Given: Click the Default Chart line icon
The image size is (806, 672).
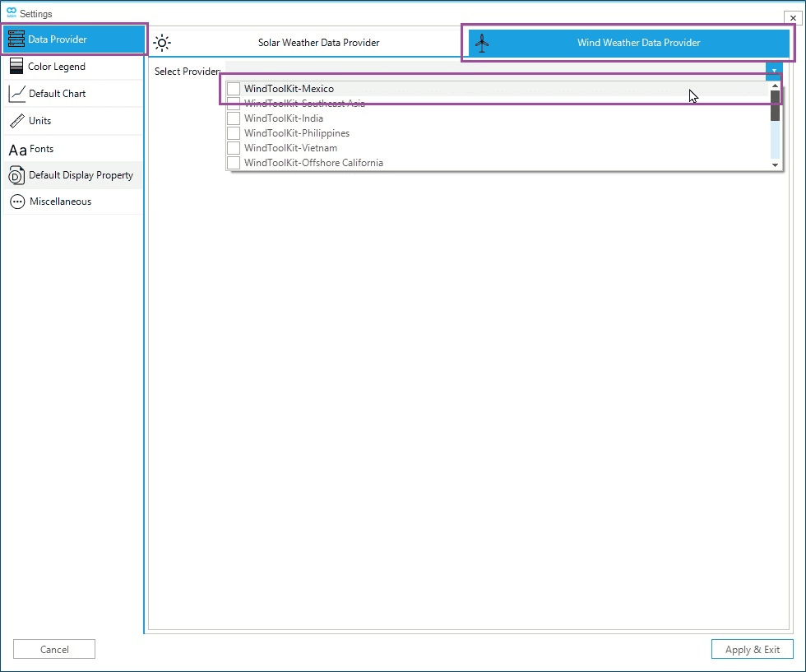Looking at the screenshot, I should (16, 94).
